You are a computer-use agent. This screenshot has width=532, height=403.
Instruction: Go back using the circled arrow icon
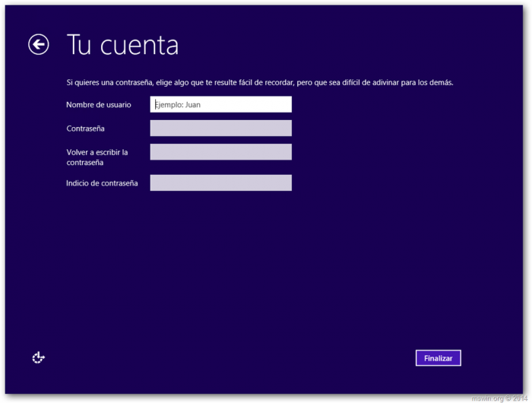tap(38, 44)
